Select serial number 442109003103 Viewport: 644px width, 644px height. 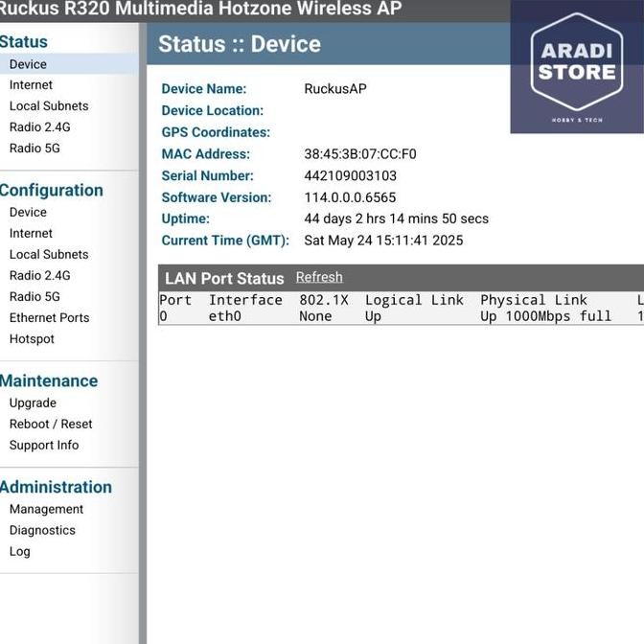[x=351, y=175]
